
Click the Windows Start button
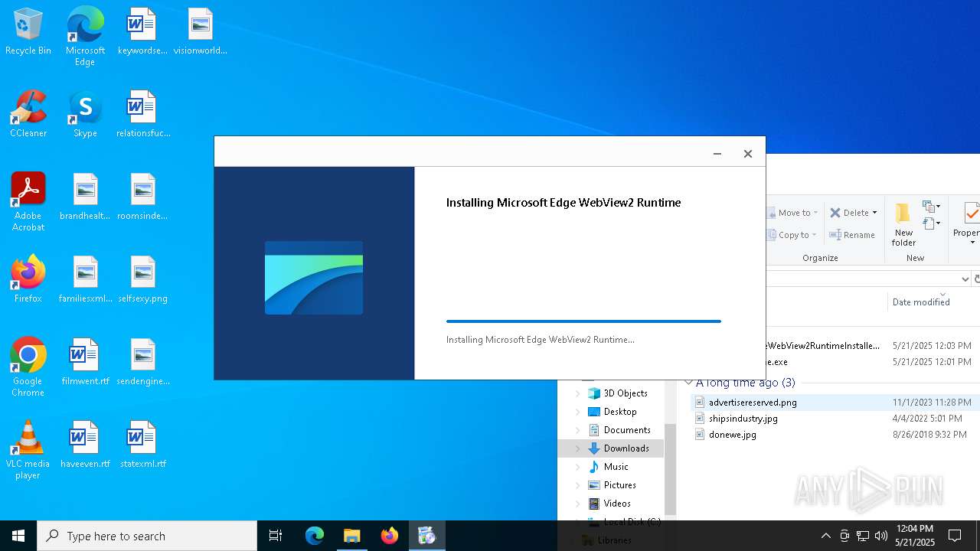(x=18, y=536)
